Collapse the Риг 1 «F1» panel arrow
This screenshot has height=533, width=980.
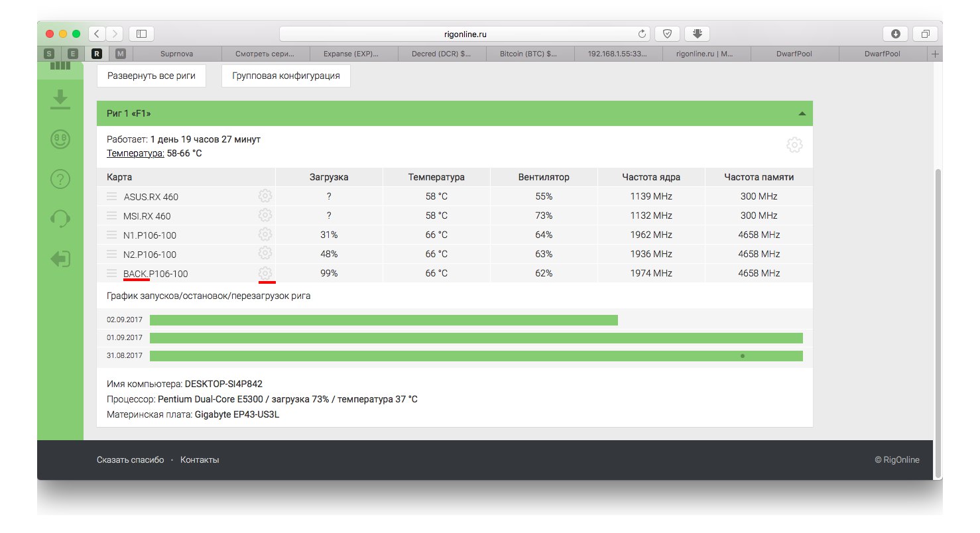click(x=802, y=114)
